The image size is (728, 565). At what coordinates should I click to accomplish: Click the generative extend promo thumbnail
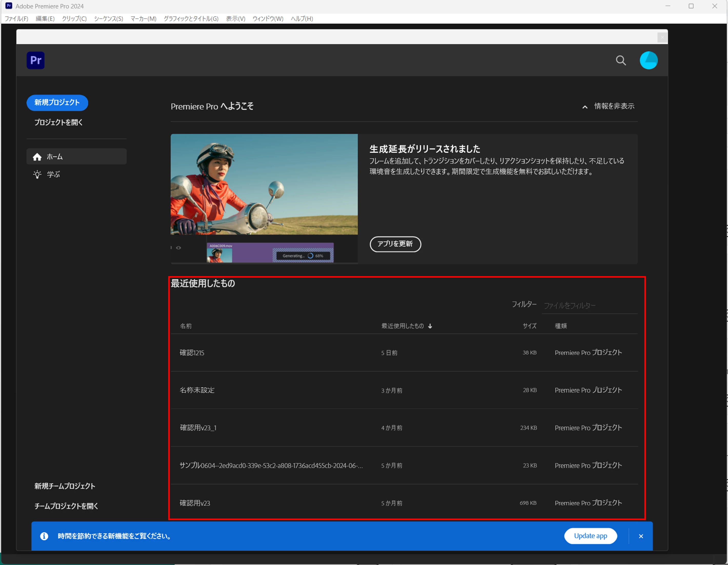(x=264, y=199)
